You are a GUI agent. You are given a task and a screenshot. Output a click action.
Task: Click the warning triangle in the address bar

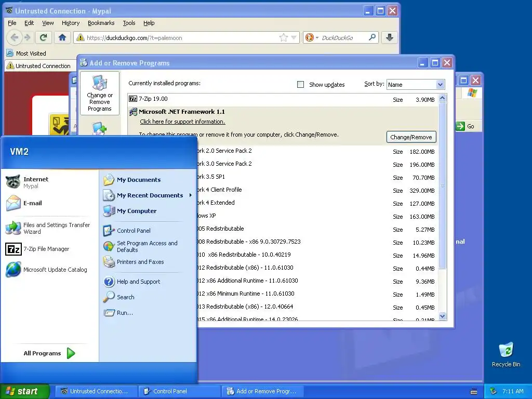pyautogui.click(x=80, y=37)
